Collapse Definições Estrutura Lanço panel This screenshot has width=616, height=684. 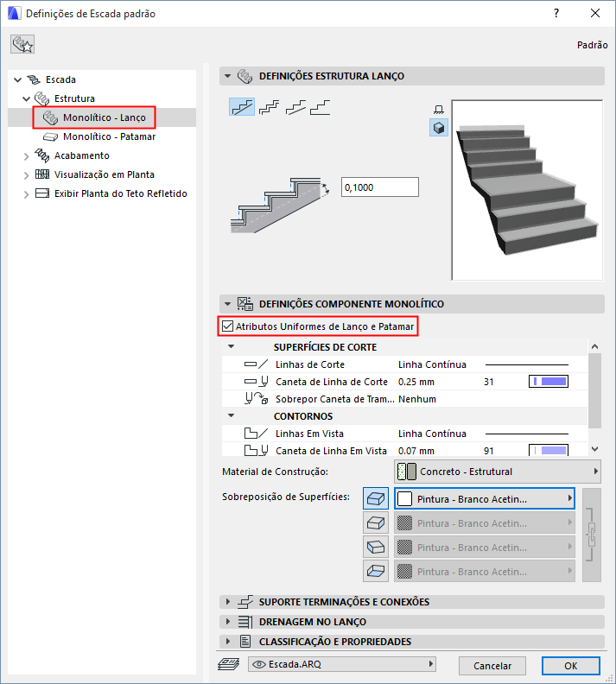tap(227, 76)
